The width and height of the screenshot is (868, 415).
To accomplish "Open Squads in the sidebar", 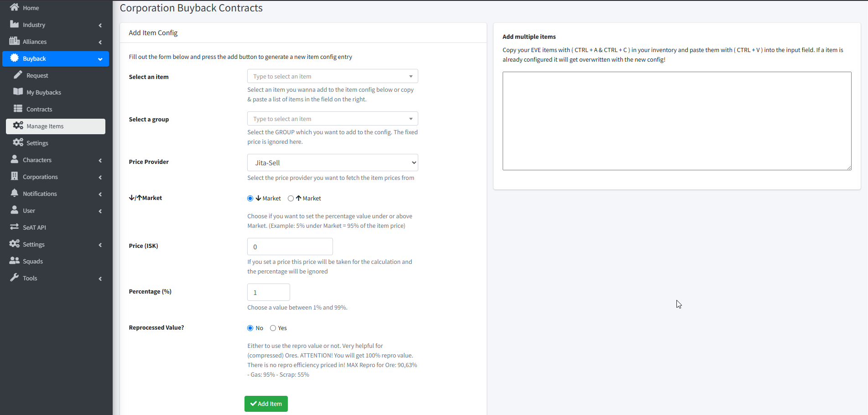I will 33,261.
